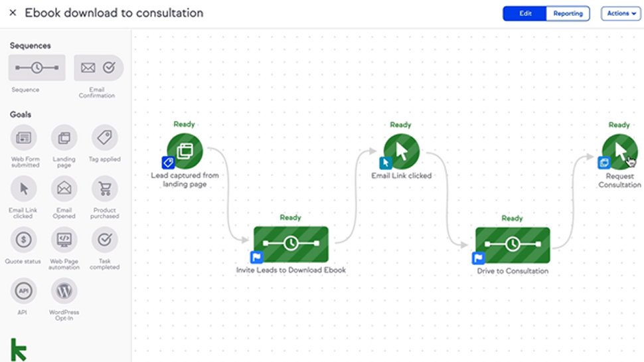This screenshot has height=362, width=644.
Task: Choose the Quote status goal icon
Action: click(x=23, y=240)
